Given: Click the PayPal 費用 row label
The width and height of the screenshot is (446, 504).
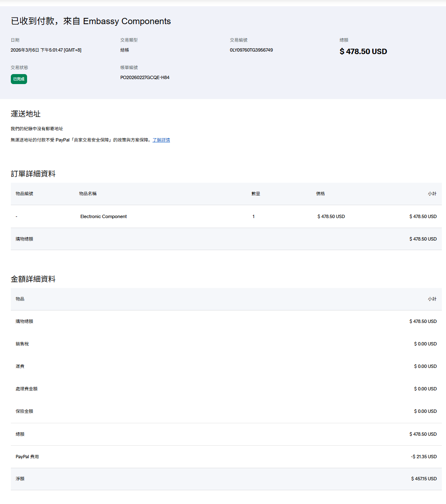Looking at the screenshot, I should (x=27, y=457).
